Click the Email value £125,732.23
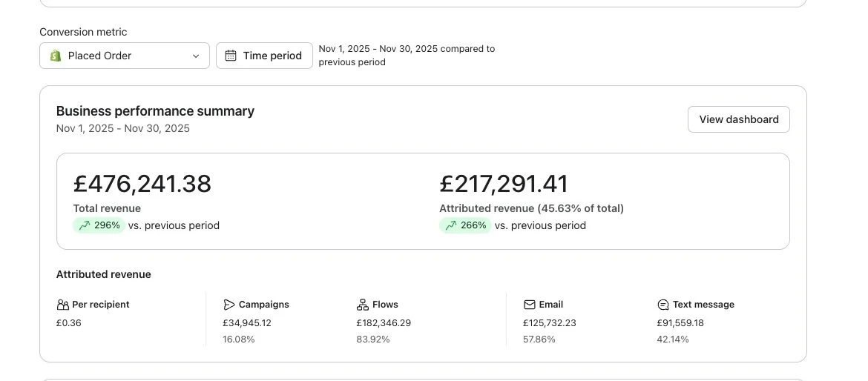The height and width of the screenshot is (381, 868). tap(550, 323)
